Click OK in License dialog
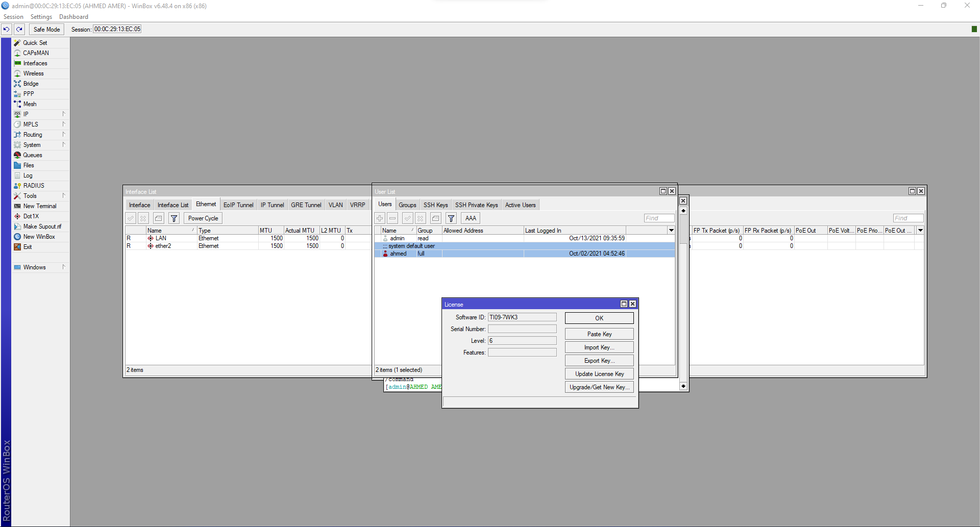This screenshot has height=527, width=980. click(x=599, y=318)
